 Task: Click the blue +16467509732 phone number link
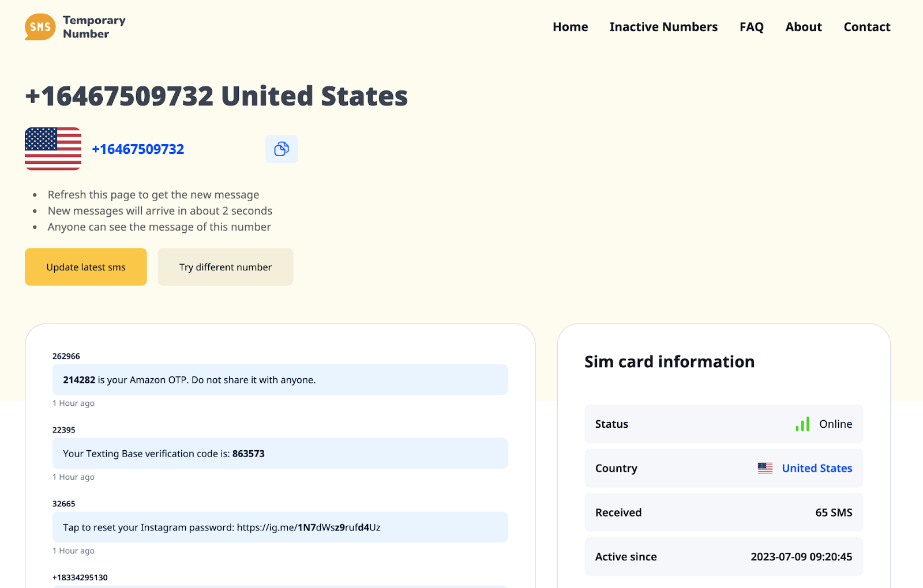[138, 149]
